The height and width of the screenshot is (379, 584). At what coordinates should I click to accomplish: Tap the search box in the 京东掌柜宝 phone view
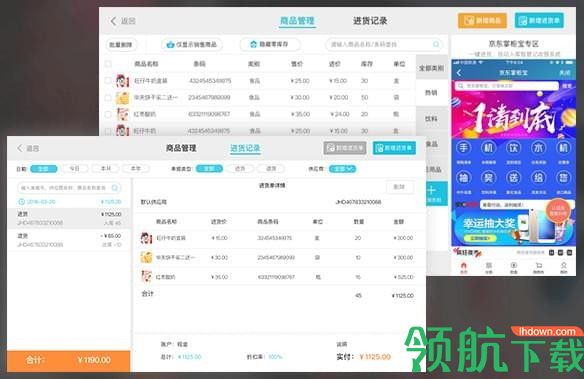507,86
